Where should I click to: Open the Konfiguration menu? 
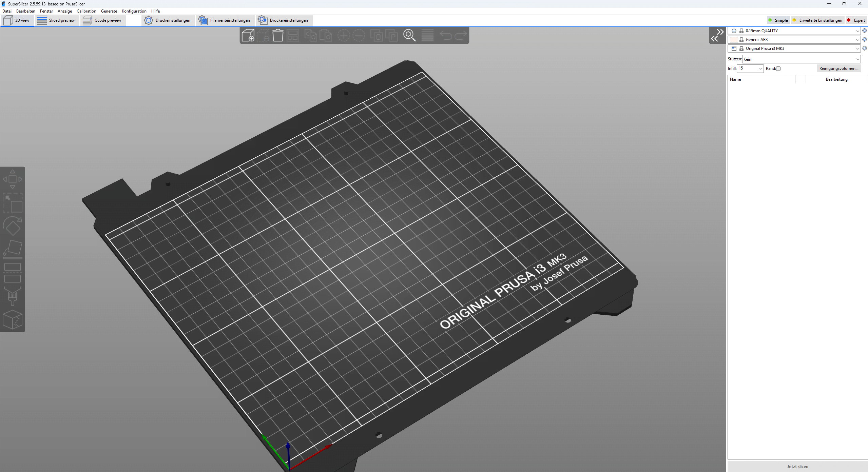[x=134, y=11]
